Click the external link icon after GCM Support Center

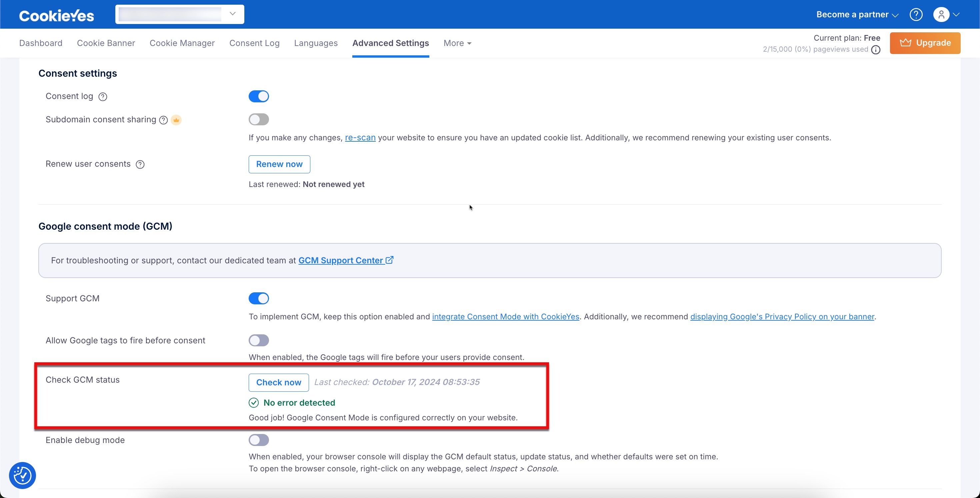pyautogui.click(x=390, y=260)
